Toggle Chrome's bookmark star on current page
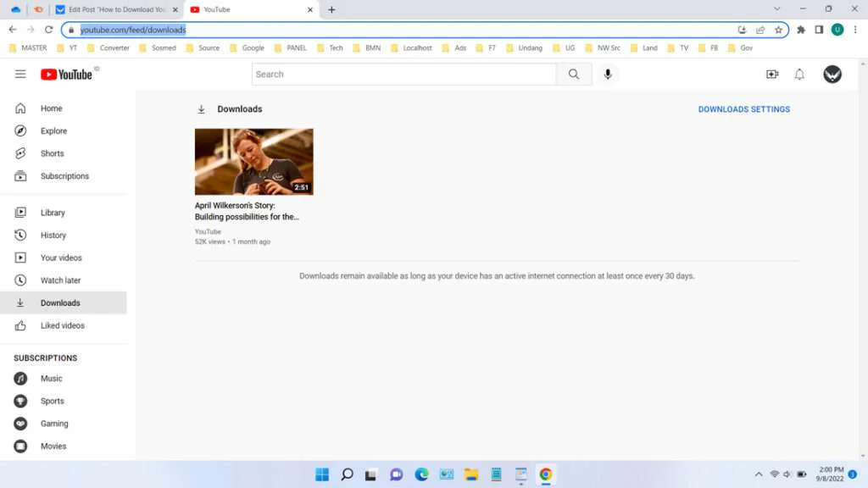The height and width of the screenshot is (488, 868). [778, 29]
